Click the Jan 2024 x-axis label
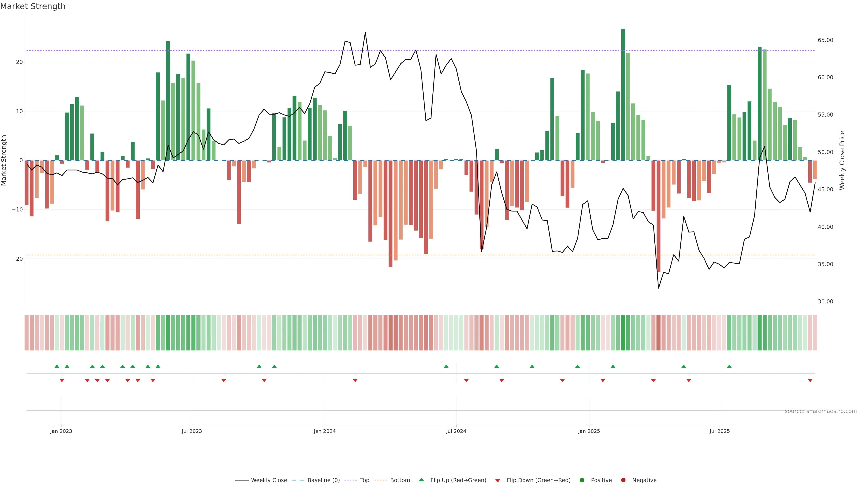Screen dimensions: 868x488 (325, 431)
